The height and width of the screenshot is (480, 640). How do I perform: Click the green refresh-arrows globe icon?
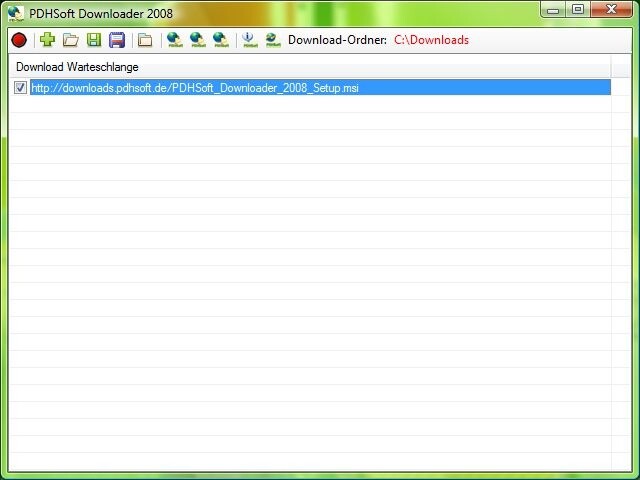(x=273, y=40)
